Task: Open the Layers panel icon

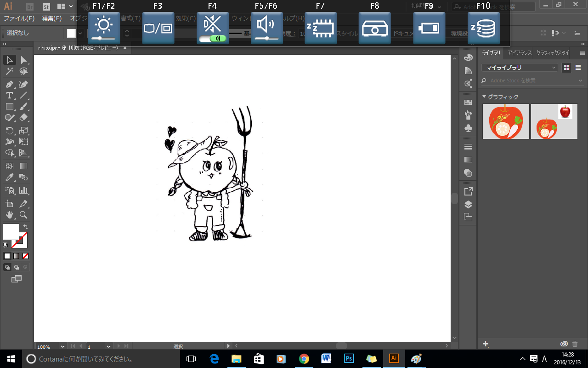Action: [468, 205]
